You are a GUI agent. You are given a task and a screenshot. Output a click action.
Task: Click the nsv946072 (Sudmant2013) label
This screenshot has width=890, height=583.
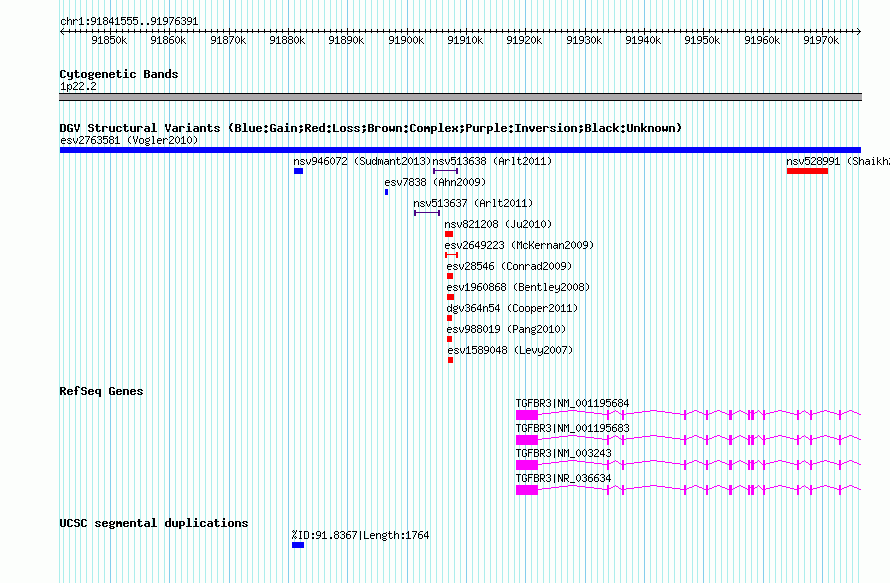click(363, 161)
